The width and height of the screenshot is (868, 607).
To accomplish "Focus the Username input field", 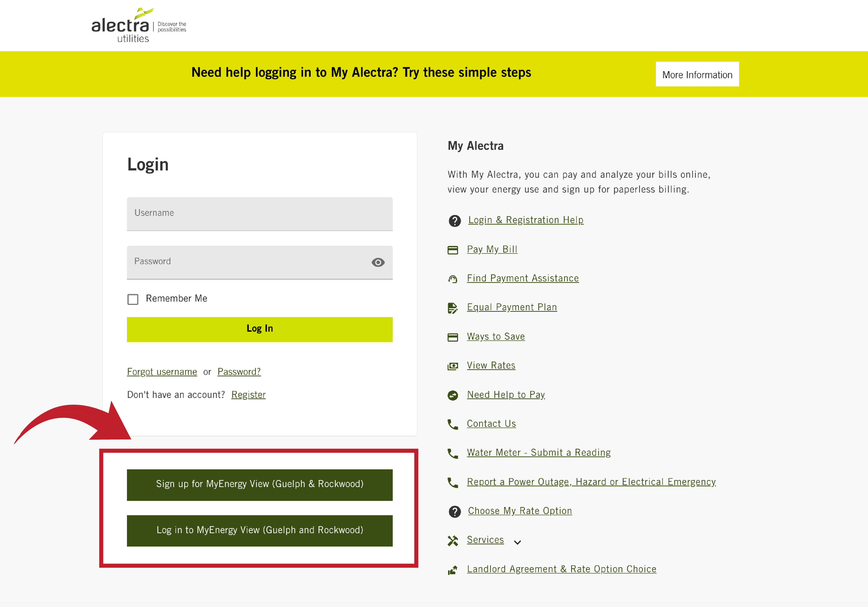I will [260, 214].
